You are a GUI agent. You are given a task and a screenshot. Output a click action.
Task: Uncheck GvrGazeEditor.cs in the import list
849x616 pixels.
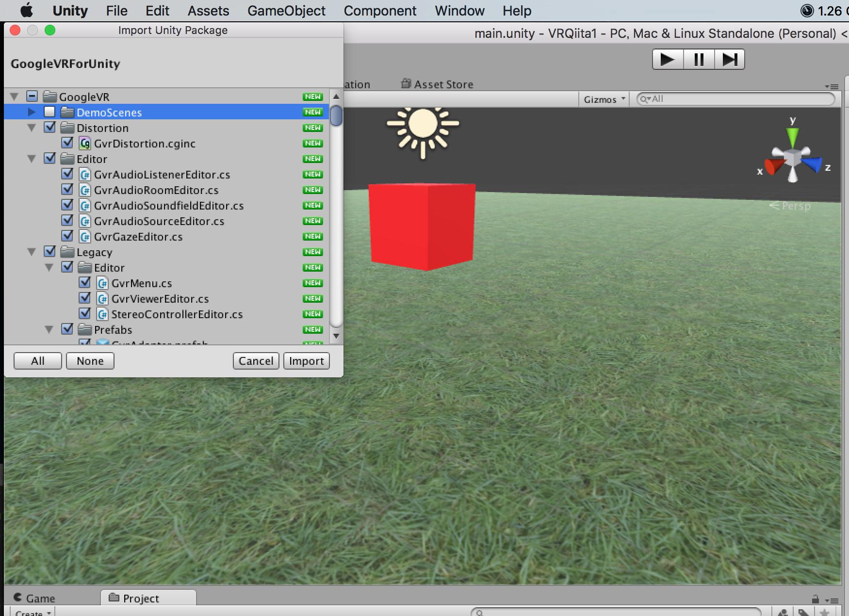67,236
